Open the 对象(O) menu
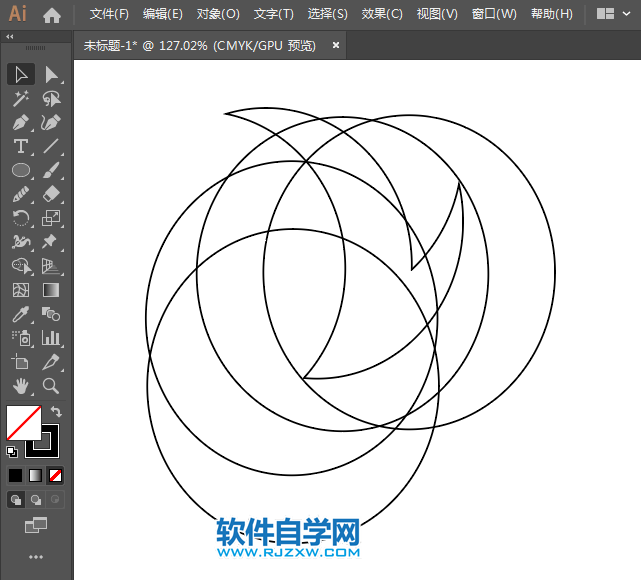The height and width of the screenshot is (580, 641). [218, 14]
